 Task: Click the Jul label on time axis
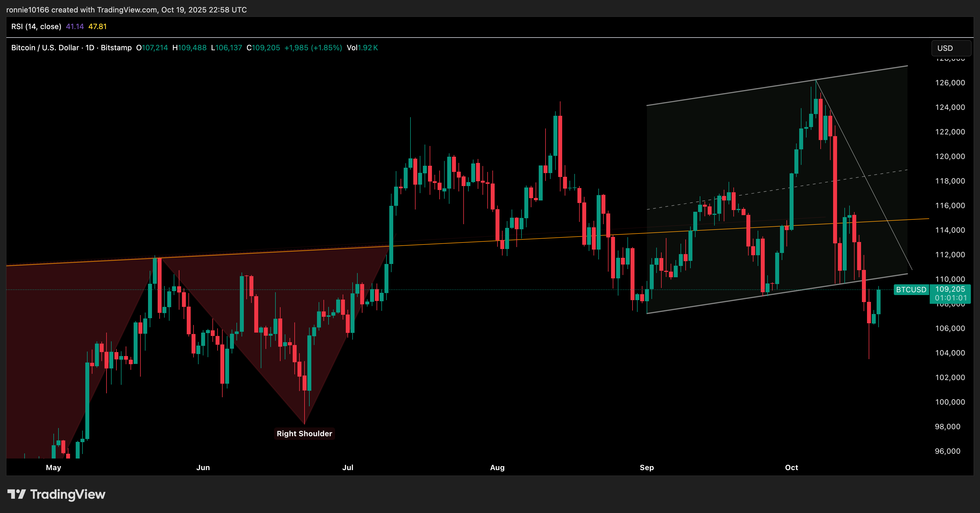(x=348, y=467)
